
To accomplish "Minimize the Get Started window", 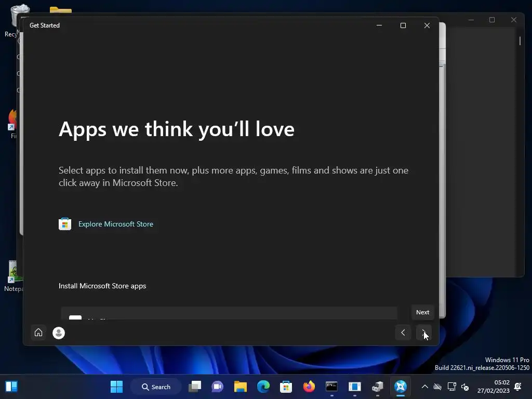I will pos(379,25).
